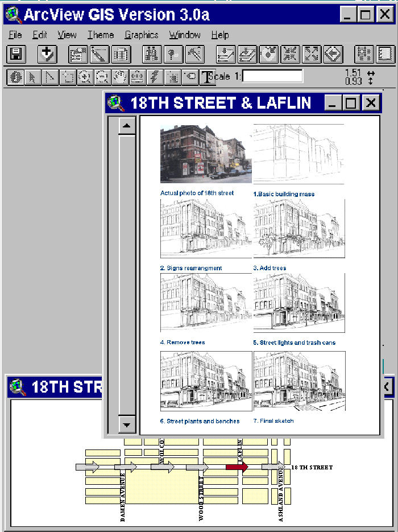Viewport: 398px width, 532px height.
Task: Activate the Hot Link lightning tool
Action: [x=154, y=77]
